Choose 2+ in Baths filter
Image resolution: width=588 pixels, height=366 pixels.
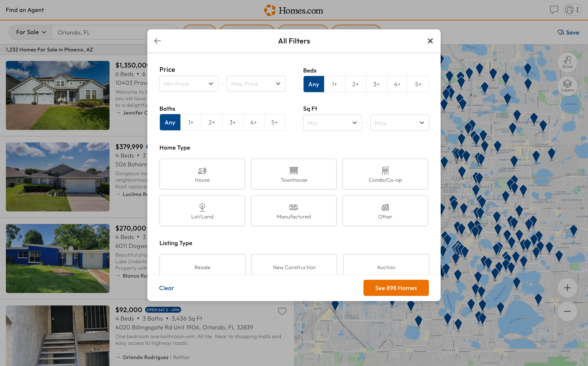click(212, 122)
